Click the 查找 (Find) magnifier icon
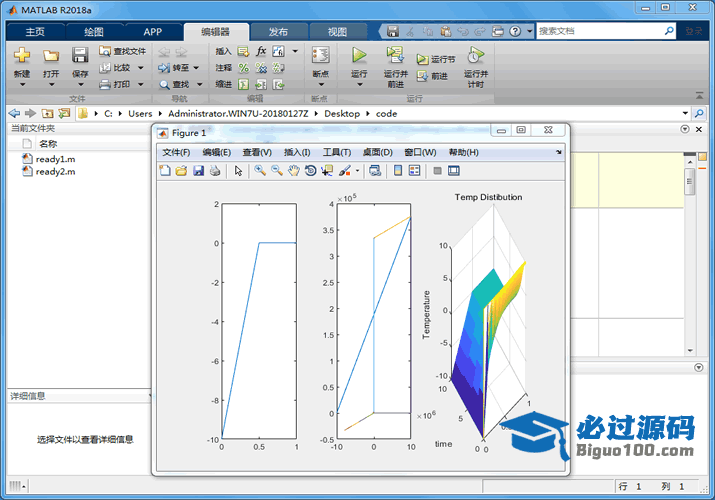The image size is (715, 500). pos(164,84)
